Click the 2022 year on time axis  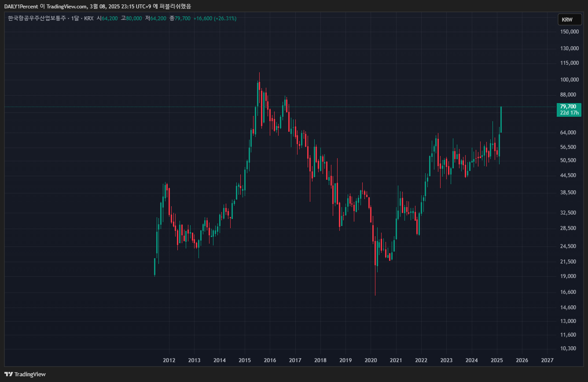click(x=421, y=360)
